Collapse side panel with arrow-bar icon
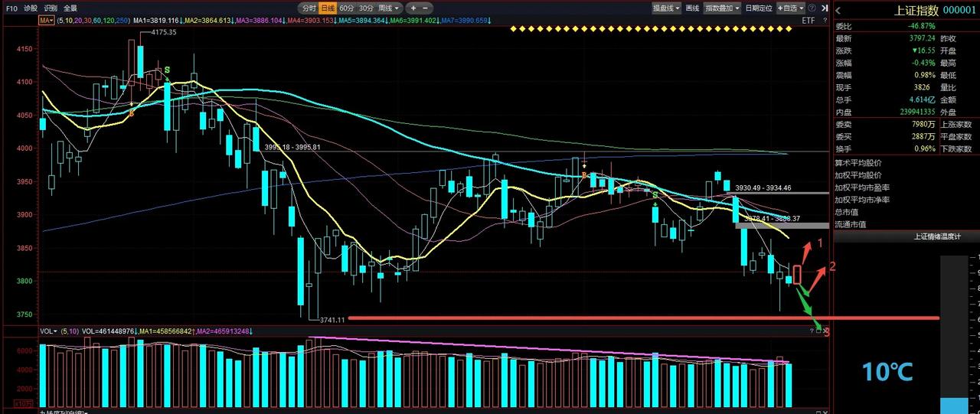The height and width of the screenshot is (414, 980). coord(824,8)
